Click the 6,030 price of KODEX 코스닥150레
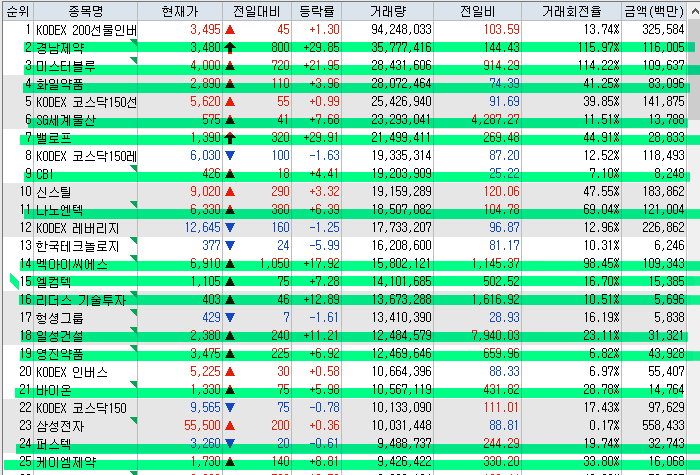Screen dimensions: 700x475 pos(205,155)
